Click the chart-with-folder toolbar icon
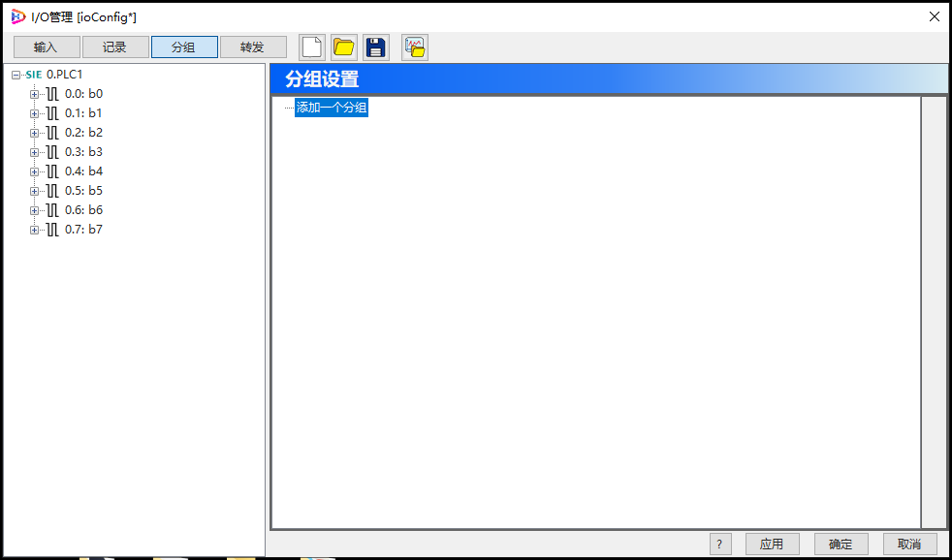Image resolution: width=952 pixels, height=560 pixels. pyautogui.click(x=415, y=47)
